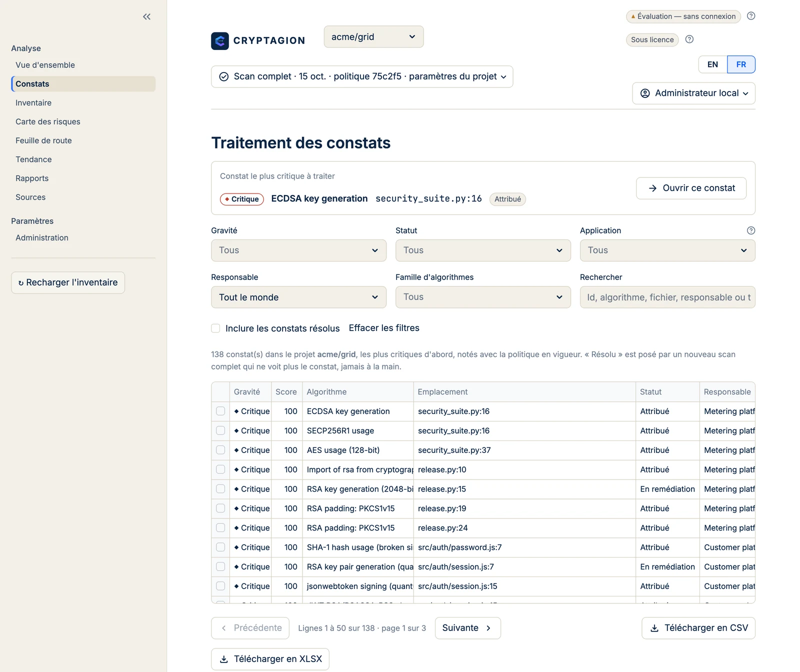Open the Famille d'algorithmes dropdown
The height and width of the screenshot is (672, 800).
pos(483,297)
